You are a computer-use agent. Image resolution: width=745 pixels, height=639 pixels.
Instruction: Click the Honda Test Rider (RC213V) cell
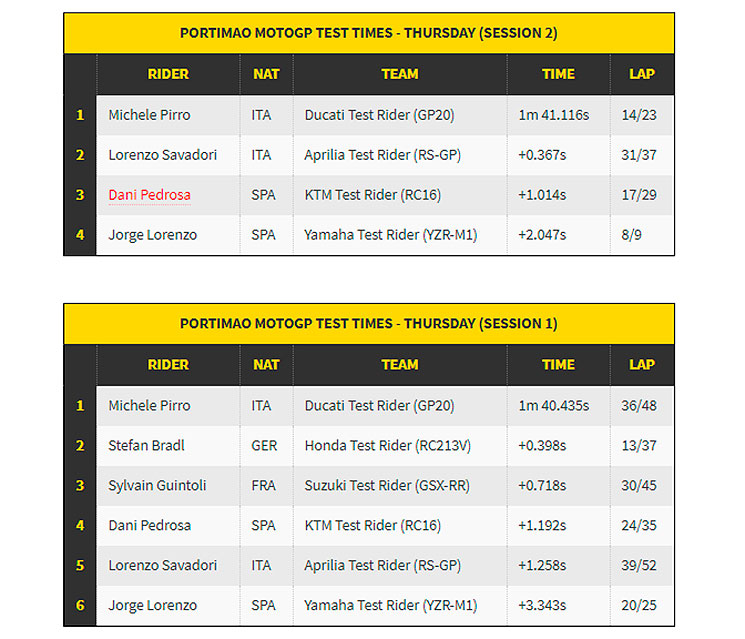(400, 446)
